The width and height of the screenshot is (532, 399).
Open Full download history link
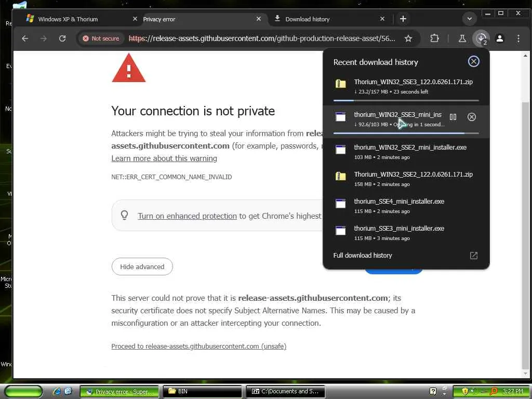point(363,255)
